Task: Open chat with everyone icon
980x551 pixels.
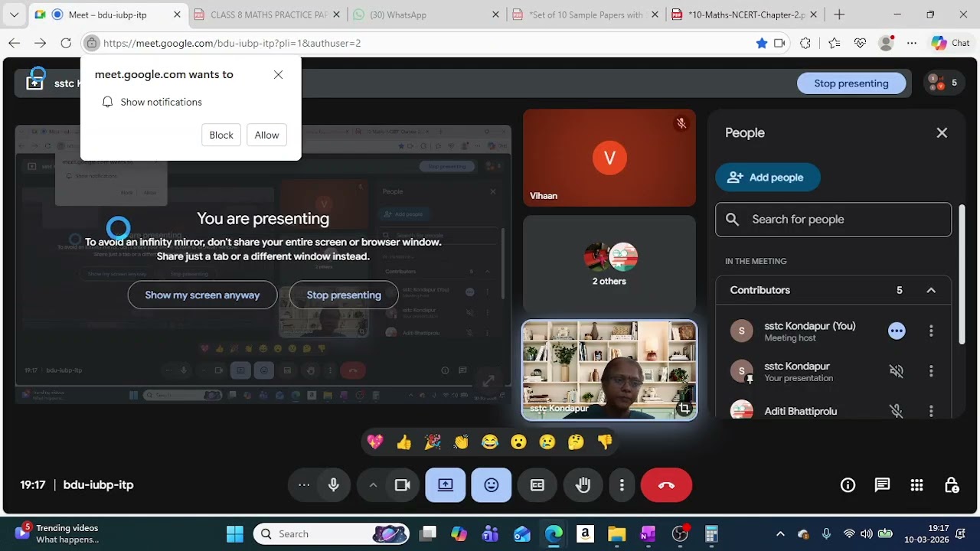Action: tap(882, 485)
